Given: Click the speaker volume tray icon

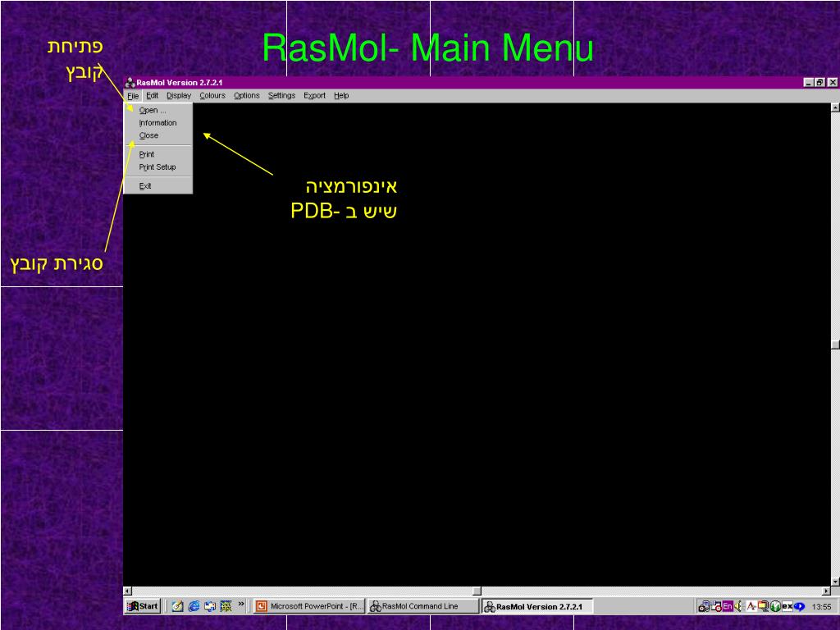Looking at the screenshot, I should click(738, 606).
